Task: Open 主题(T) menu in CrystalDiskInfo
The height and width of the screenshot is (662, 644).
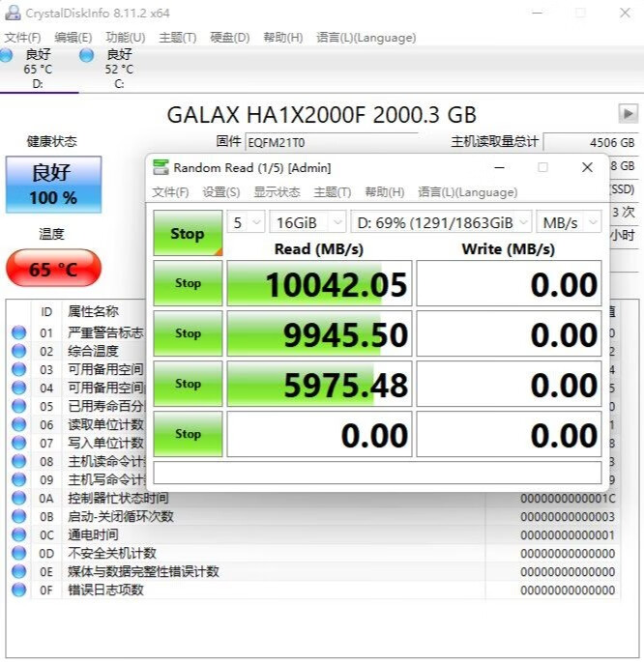Action: (x=178, y=38)
